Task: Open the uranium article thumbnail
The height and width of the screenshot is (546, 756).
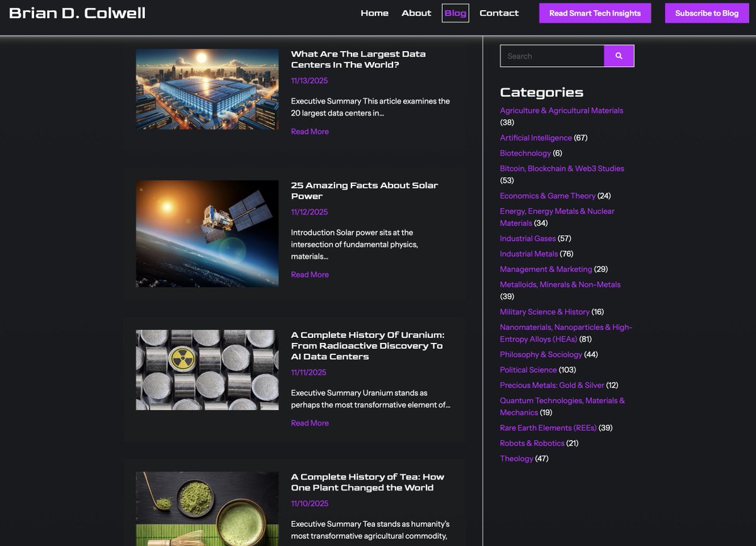Action: (x=207, y=370)
